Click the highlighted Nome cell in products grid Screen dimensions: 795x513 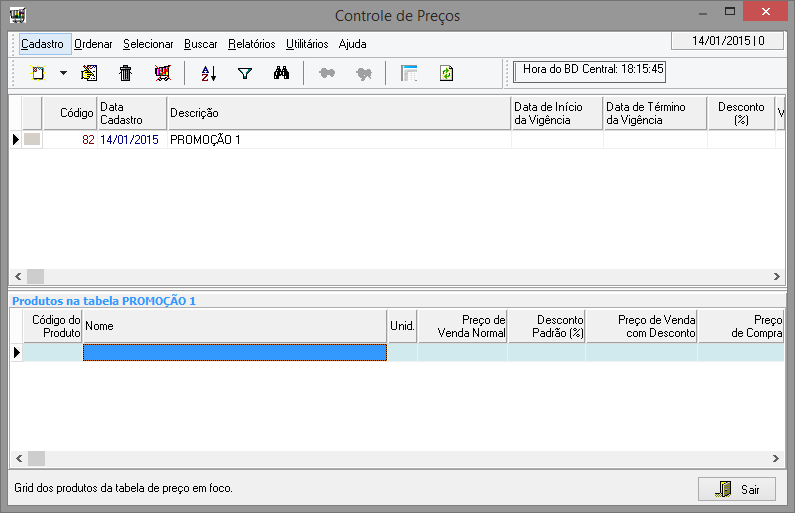234,352
